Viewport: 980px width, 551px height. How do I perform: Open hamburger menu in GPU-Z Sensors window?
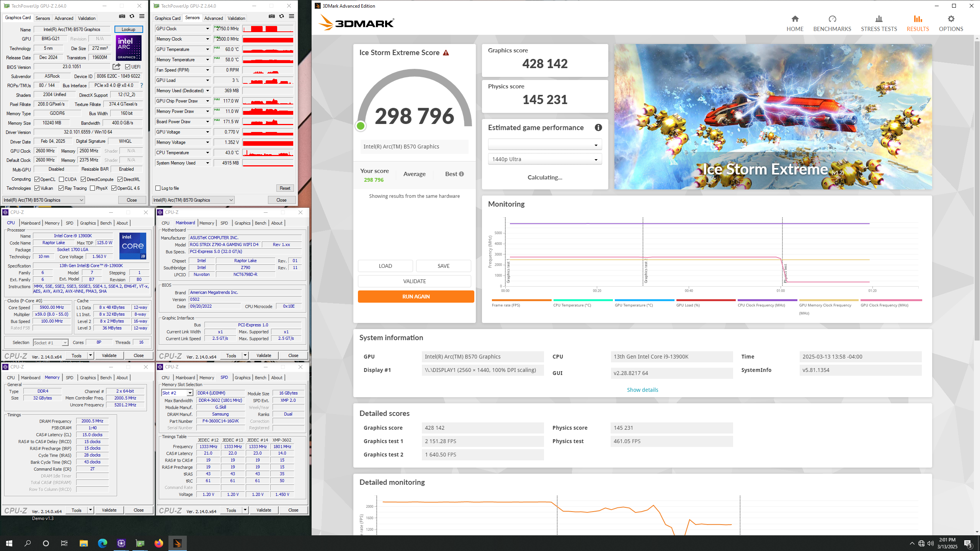[291, 16]
